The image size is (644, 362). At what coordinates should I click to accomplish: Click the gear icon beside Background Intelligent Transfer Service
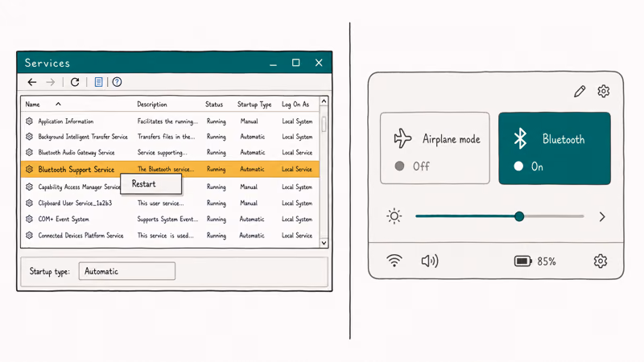coord(29,136)
